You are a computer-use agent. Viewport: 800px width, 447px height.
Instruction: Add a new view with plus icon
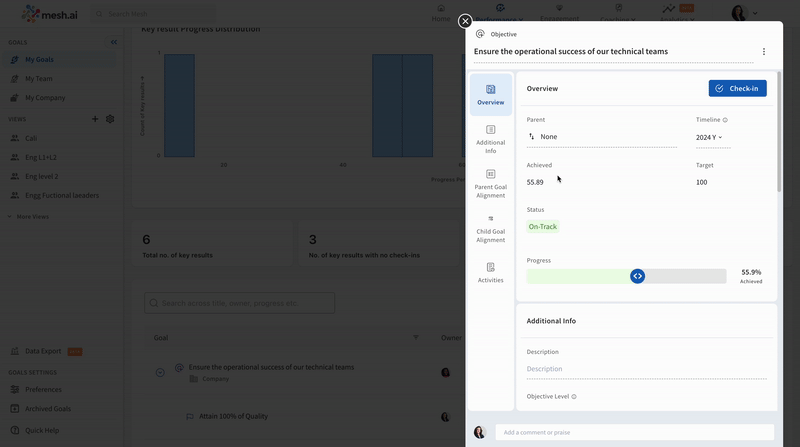click(95, 119)
